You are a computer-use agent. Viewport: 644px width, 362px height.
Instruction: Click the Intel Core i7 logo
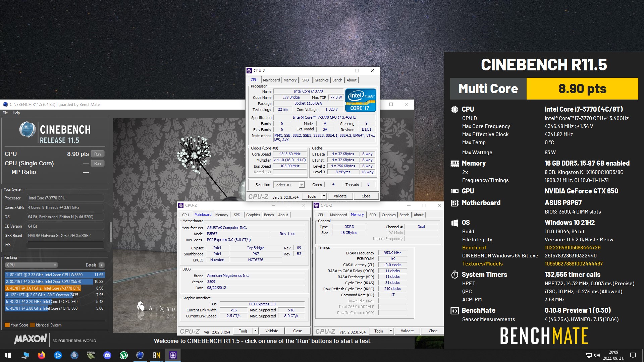[x=360, y=100]
